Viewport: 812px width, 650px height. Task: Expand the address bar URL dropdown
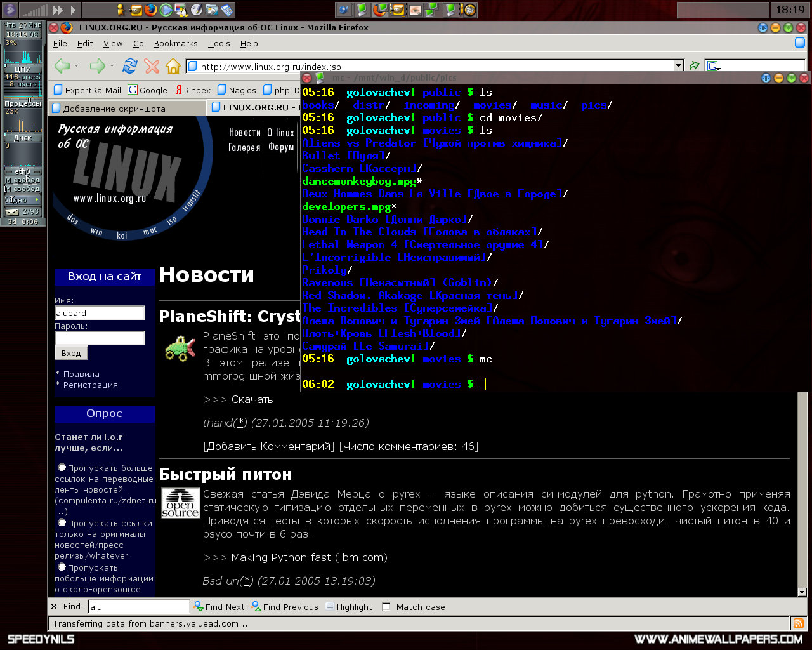click(678, 66)
